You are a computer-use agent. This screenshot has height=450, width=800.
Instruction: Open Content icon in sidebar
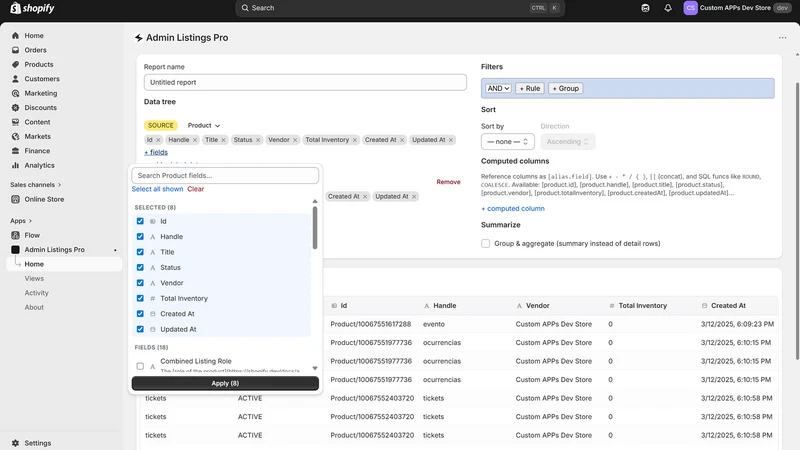pyautogui.click(x=15, y=122)
